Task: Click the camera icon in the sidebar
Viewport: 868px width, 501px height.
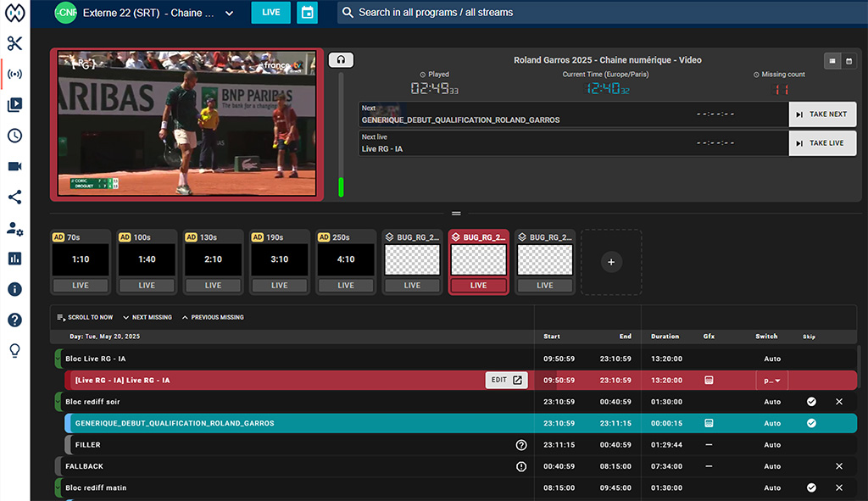Action: point(14,166)
